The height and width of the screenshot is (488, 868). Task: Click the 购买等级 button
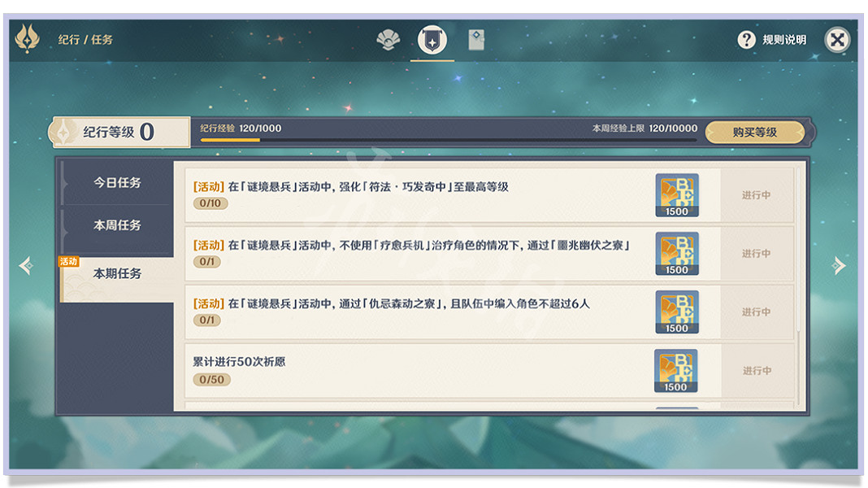757,130
